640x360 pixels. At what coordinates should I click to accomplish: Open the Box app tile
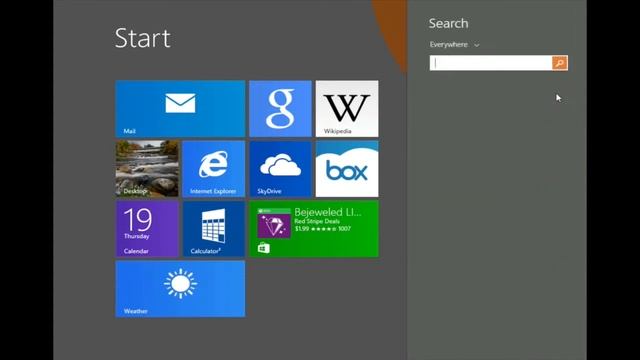point(347,169)
